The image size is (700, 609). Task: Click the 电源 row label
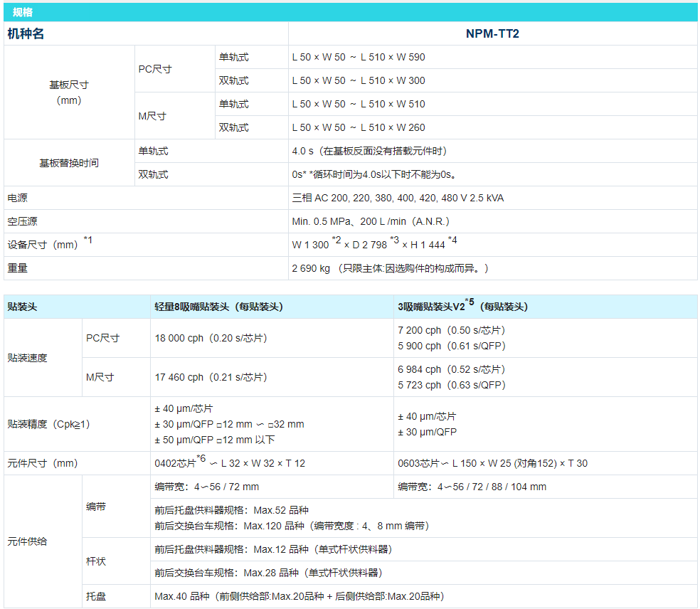tap(18, 198)
